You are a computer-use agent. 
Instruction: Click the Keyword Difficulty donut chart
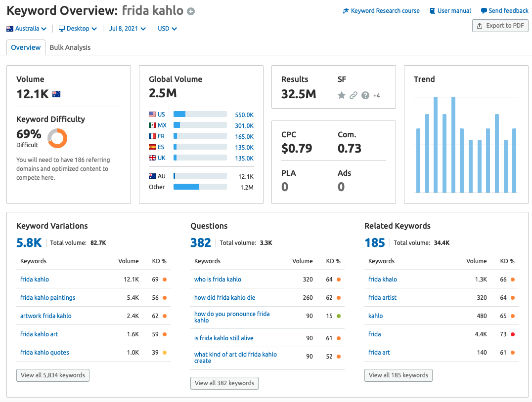click(x=57, y=138)
